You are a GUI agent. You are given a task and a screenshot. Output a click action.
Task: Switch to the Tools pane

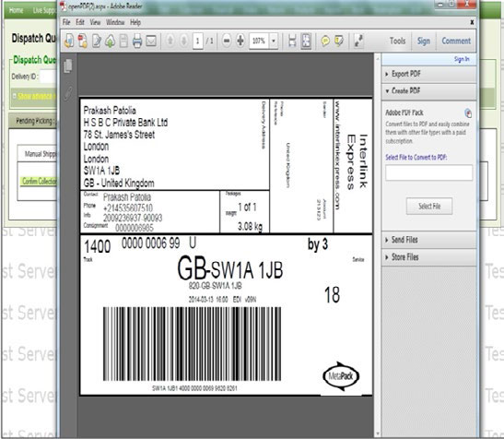[398, 41]
